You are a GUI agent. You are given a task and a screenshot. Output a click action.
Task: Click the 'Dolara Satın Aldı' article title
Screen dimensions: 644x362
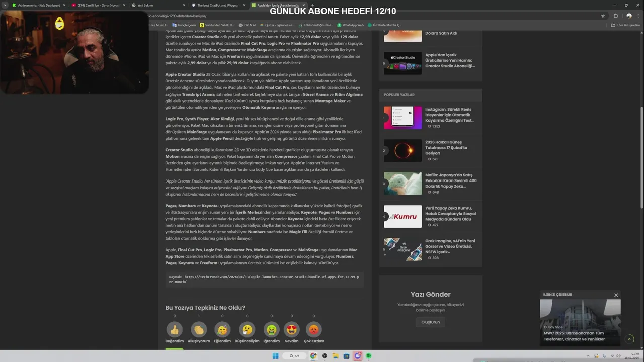point(441,33)
